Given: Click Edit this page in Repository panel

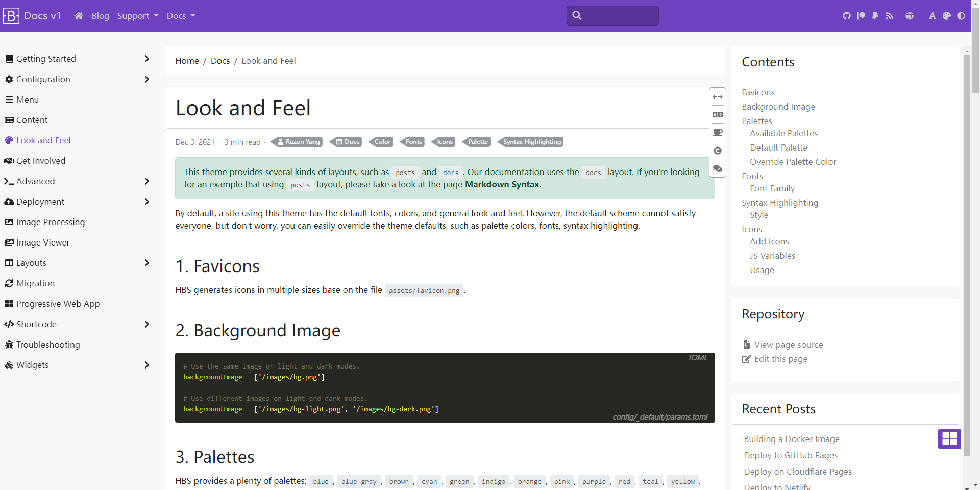Looking at the screenshot, I should [780, 359].
